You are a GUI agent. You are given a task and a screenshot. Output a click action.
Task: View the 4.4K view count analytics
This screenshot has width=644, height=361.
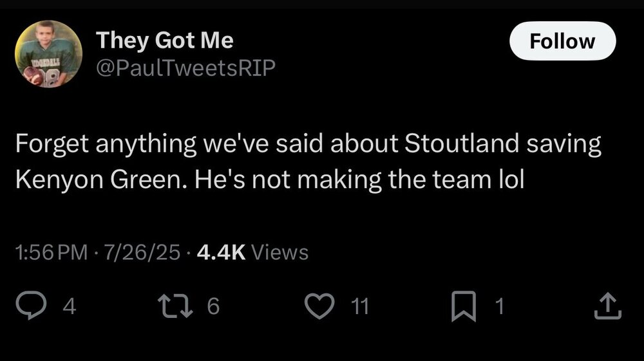pos(220,253)
